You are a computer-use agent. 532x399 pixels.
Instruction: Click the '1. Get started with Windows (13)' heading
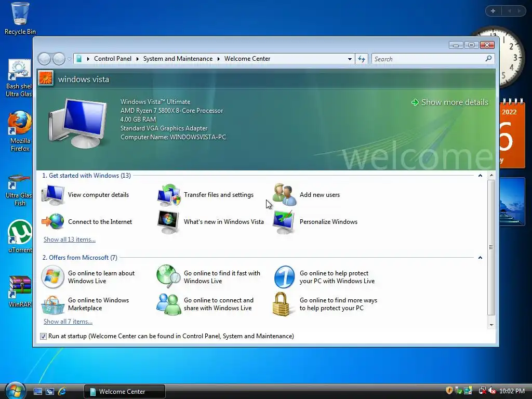click(87, 176)
